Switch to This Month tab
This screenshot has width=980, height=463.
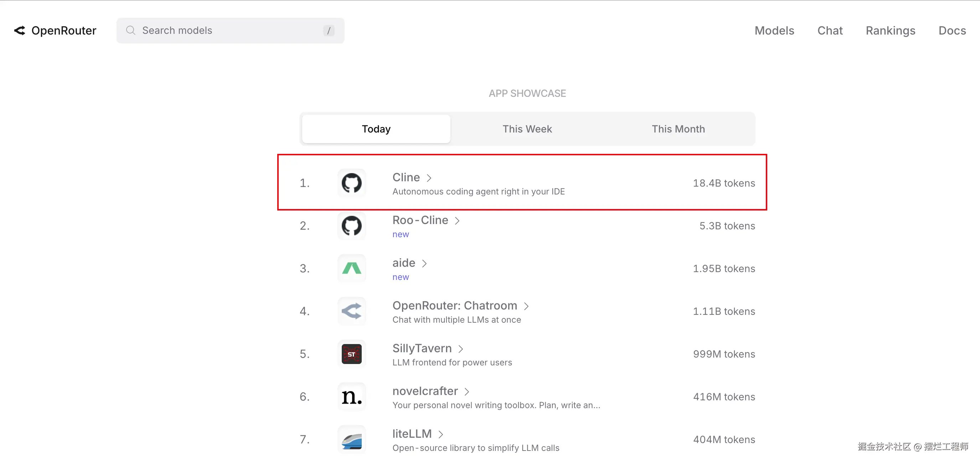678,129
